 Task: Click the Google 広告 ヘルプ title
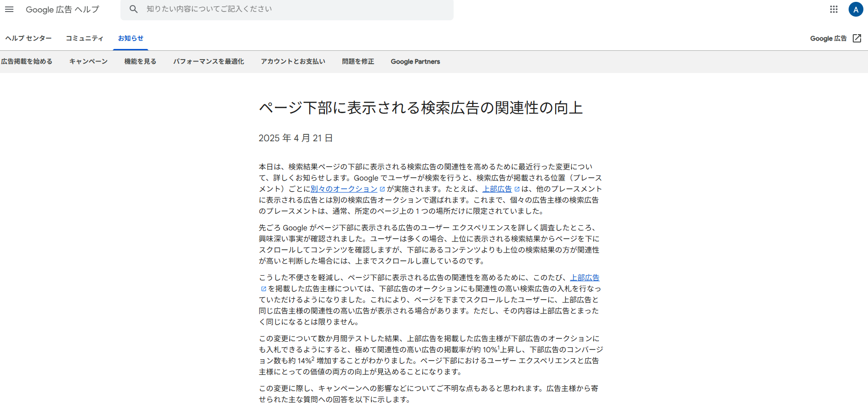[62, 9]
